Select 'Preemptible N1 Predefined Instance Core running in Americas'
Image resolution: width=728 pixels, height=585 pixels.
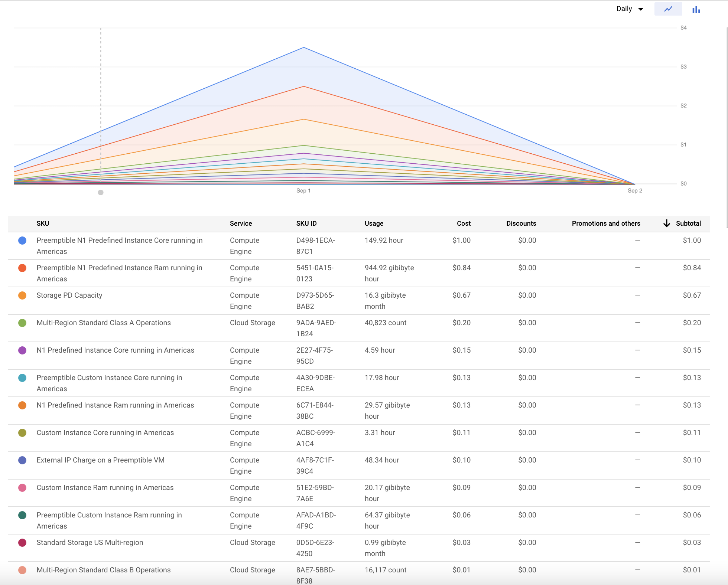point(120,246)
